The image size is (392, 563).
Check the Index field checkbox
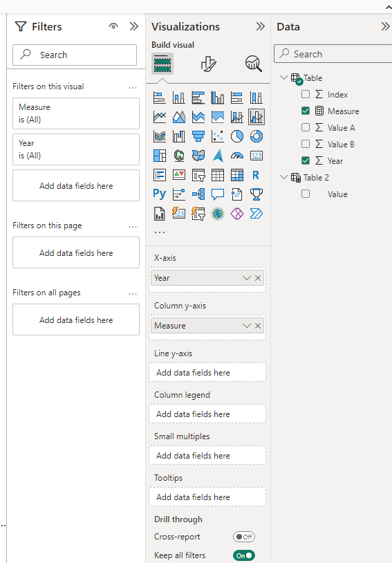click(x=306, y=95)
